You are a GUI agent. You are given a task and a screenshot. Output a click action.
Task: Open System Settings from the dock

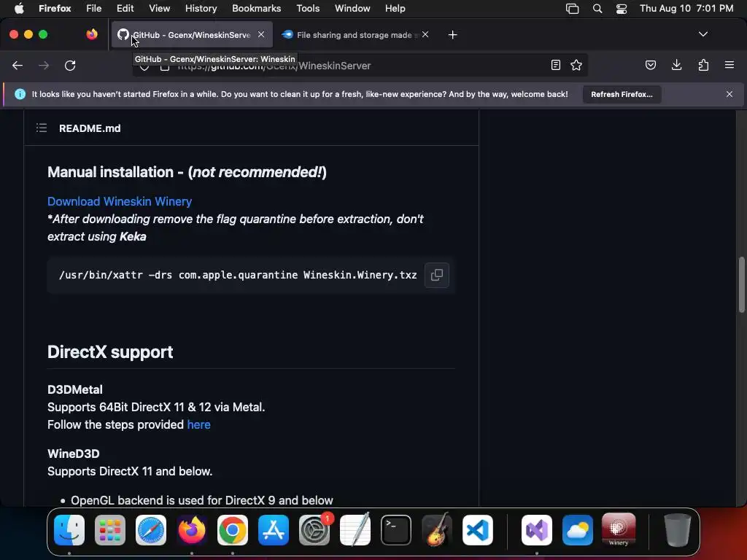pyautogui.click(x=314, y=530)
